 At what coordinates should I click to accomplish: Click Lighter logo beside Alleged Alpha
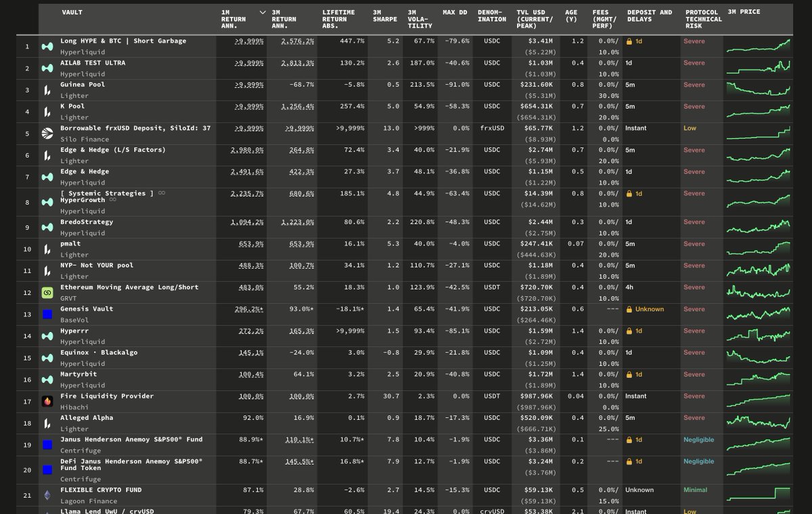pyautogui.click(x=47, y=423)
